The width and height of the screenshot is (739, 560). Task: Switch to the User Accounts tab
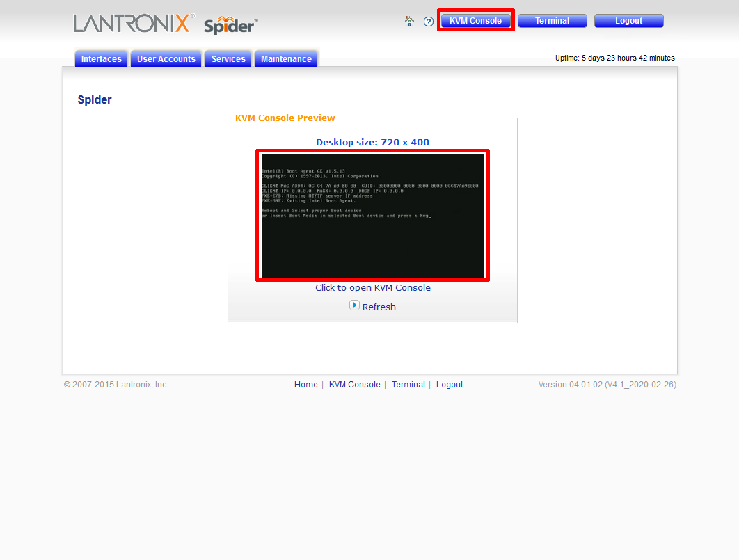(166, 59)
